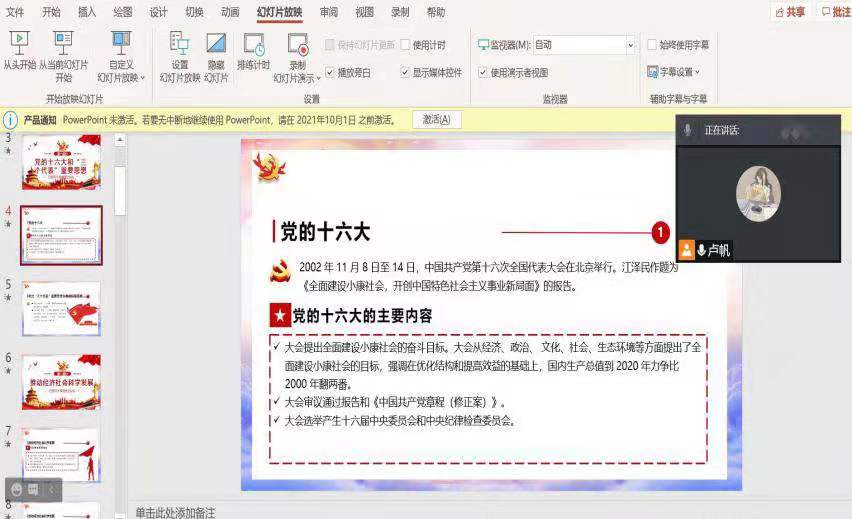Switch to the Insert (插入) tab
This screenshot has width=852, height=519.
pyautogui.click(x=87, y=12)
